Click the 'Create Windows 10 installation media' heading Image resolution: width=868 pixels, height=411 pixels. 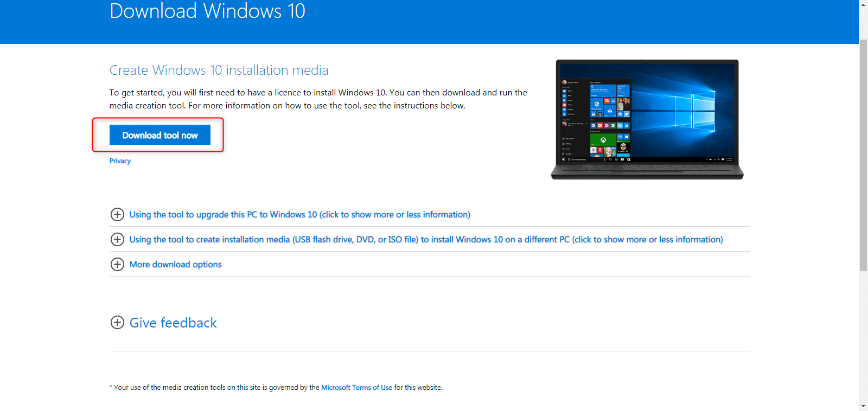(x=219, y=70)
